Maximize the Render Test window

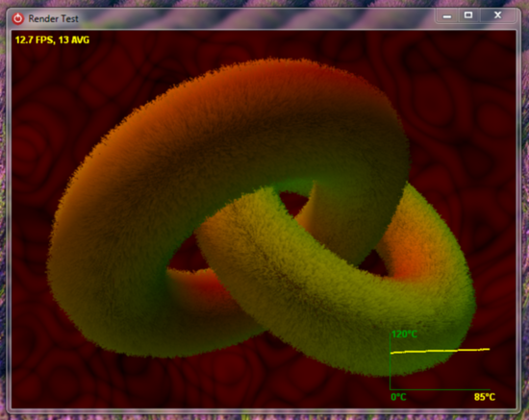coord(468,15)
